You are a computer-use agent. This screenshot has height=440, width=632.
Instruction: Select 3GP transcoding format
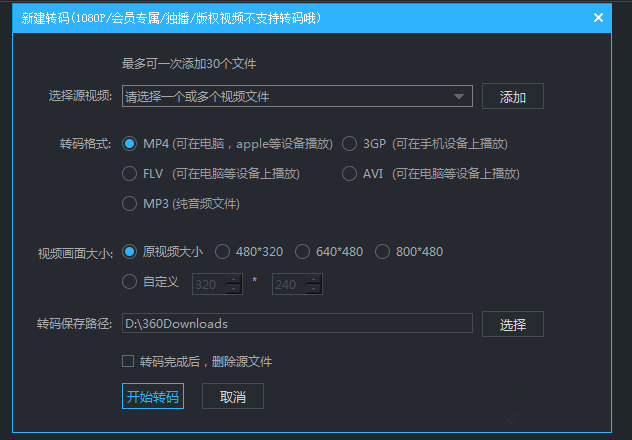click(x=349, y=144)
